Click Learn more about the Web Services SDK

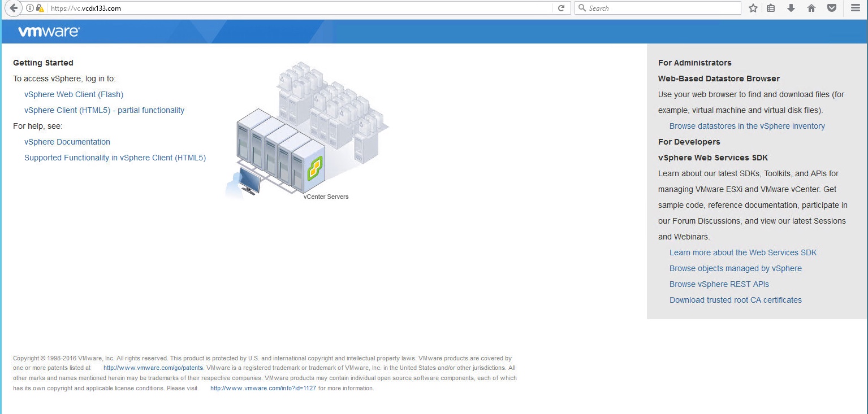point(742,252)
